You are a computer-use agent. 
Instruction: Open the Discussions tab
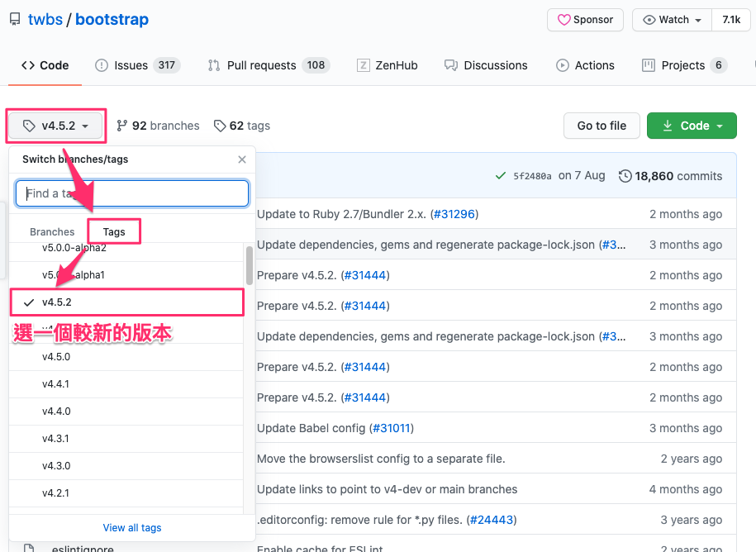click(x=486, y=65)
